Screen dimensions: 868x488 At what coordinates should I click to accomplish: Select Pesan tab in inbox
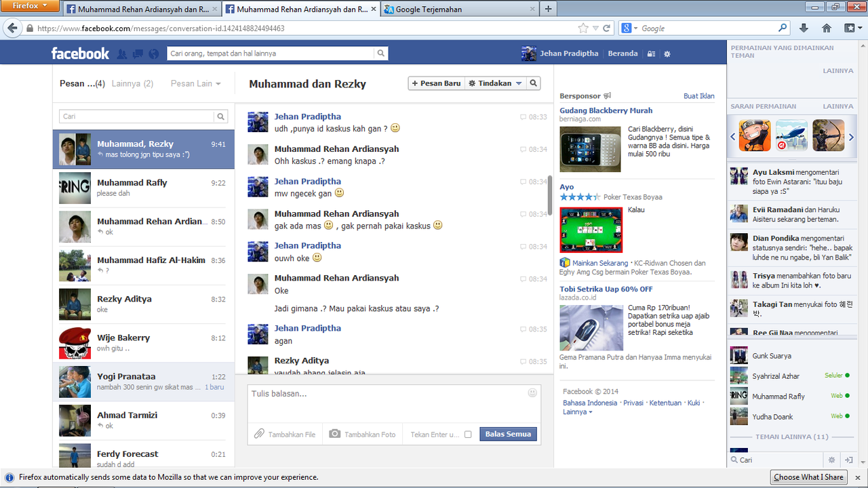[82, 84]
